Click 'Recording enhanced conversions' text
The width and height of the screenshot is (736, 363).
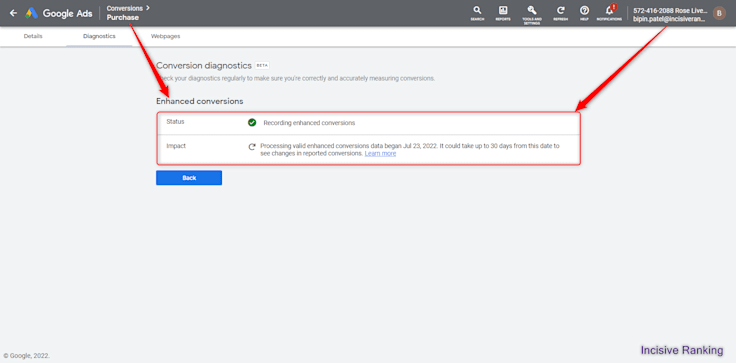(x=309, y=123)
